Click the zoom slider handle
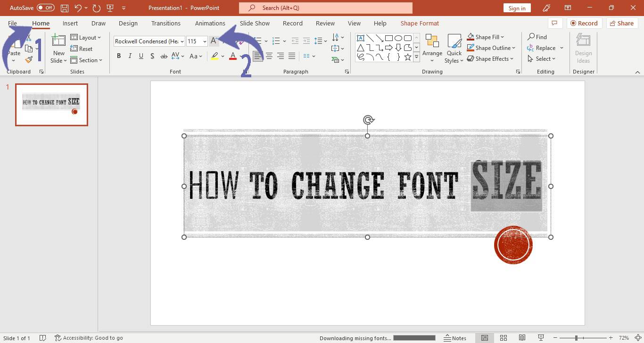The image size is (644, 343). [576, 338]
